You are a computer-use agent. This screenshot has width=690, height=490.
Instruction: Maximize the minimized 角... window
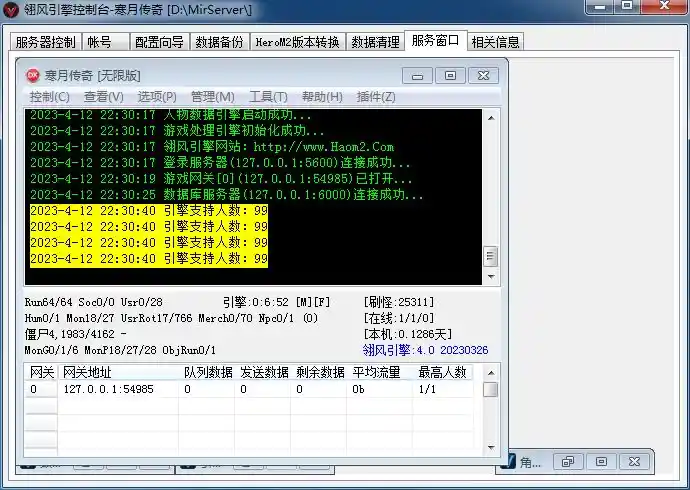tap(601, 461)
